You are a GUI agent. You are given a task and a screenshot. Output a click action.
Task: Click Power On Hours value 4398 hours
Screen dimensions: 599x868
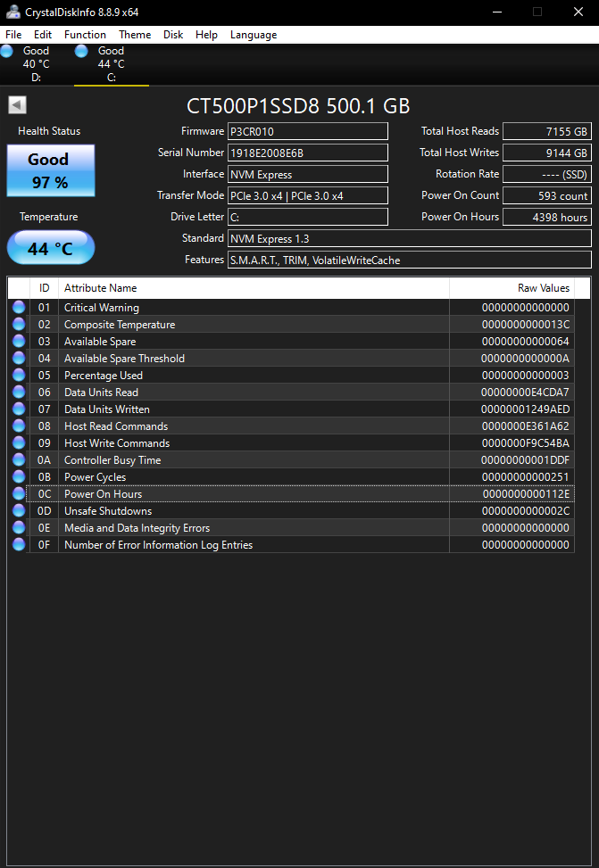(x=547, y=217)
